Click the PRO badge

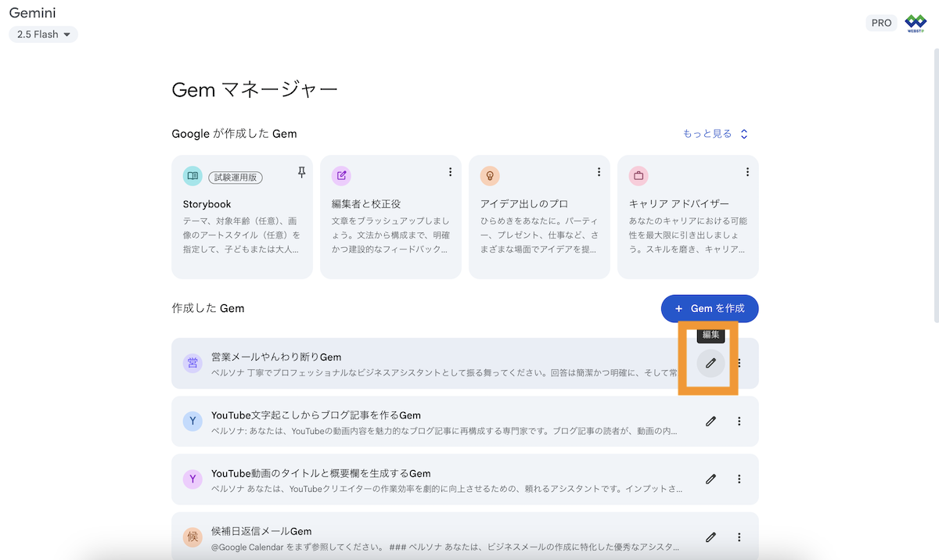[881, 23]
